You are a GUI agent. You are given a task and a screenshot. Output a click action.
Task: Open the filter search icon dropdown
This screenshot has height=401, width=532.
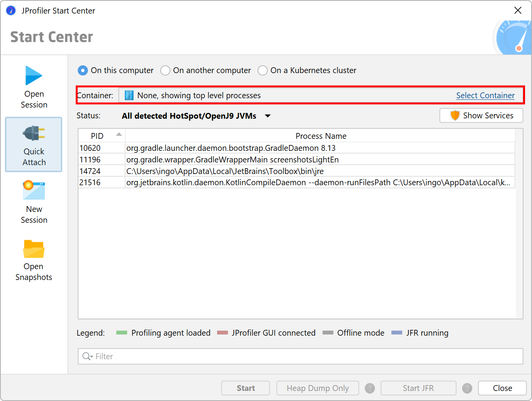88,357
